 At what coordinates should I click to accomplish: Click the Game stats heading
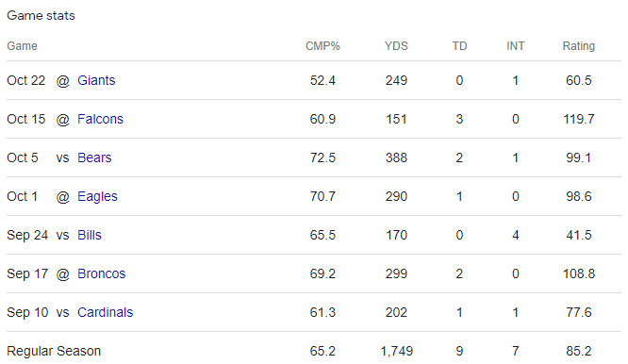[x=41, y=16]
